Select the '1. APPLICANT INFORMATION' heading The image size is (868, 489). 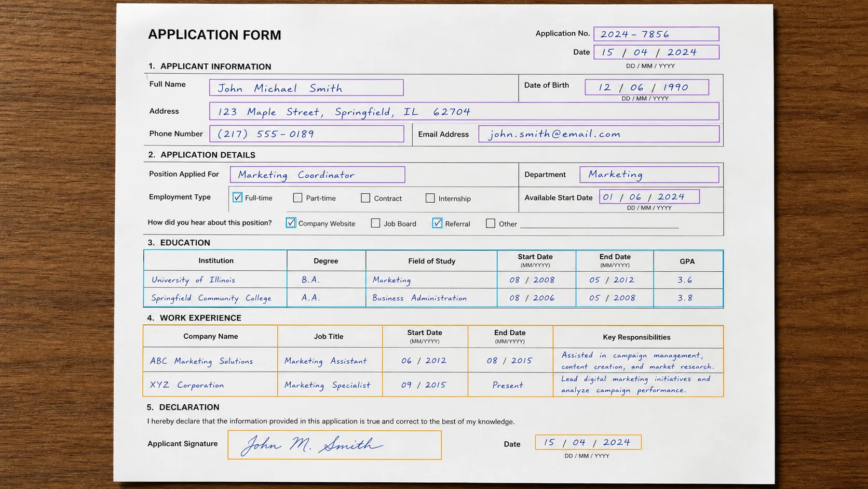pos(210,67)
